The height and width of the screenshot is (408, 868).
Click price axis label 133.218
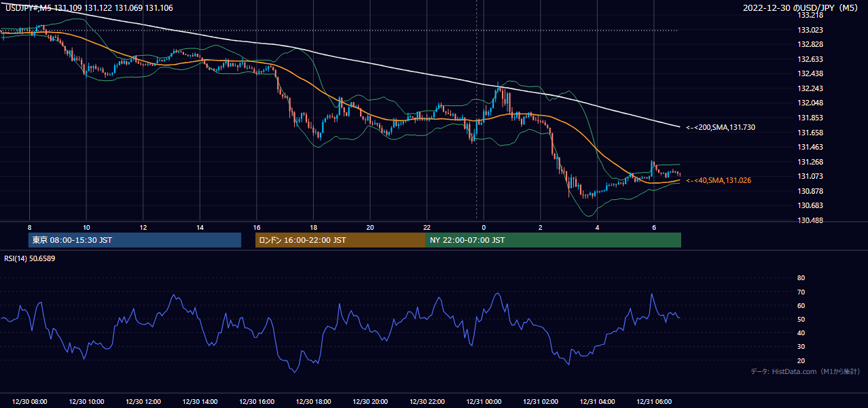point(809,15)
